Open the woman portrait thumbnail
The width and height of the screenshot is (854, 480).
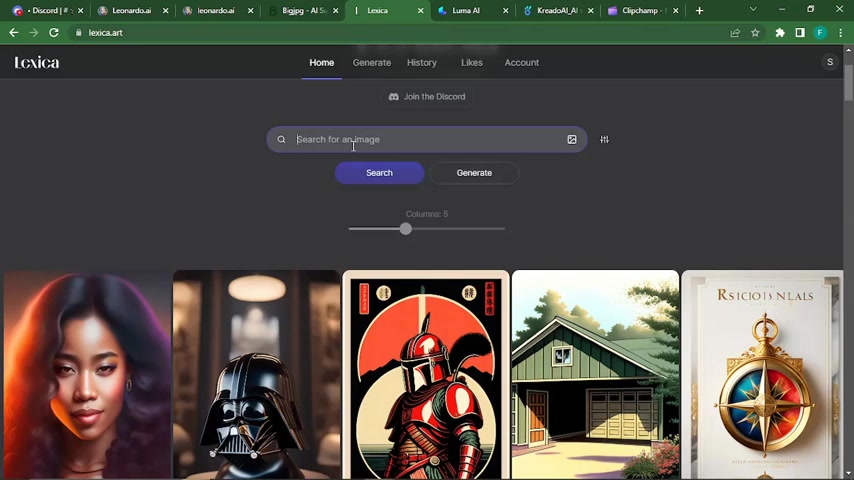88,374
